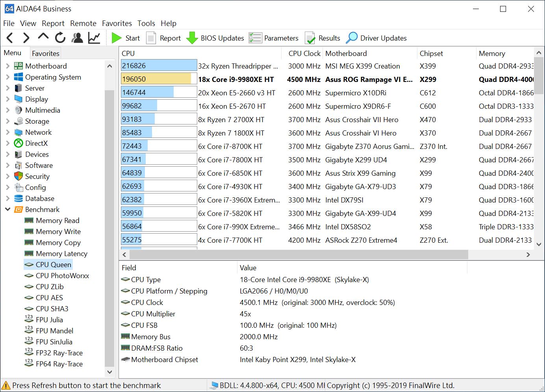Expand the Config tree node
This screenshot has width=545, height=392.
click(7, 187)
